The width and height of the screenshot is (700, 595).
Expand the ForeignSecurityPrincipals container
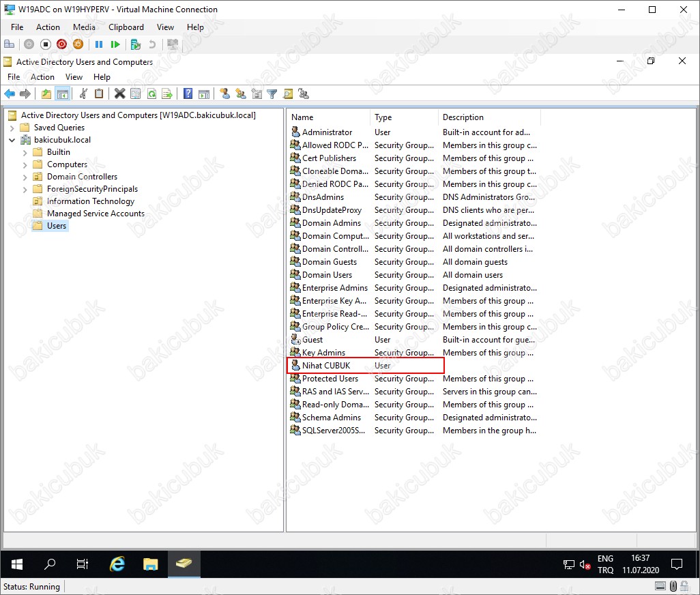coord(25,189)
